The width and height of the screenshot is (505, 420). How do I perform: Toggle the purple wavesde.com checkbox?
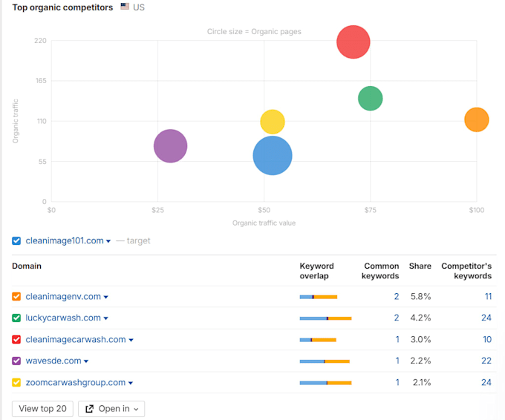[x=16, y=361]
